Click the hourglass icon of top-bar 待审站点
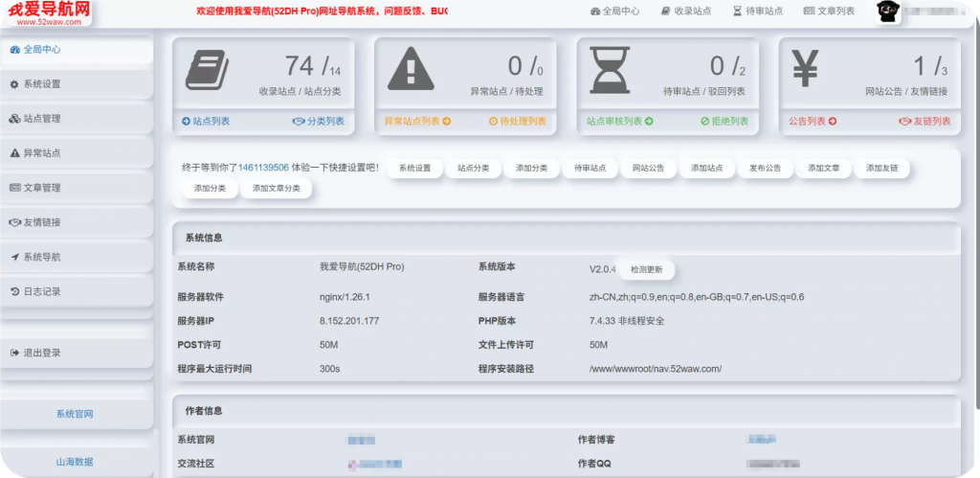Viewport: 980px width, 478px height. click(x=738, y=11)
